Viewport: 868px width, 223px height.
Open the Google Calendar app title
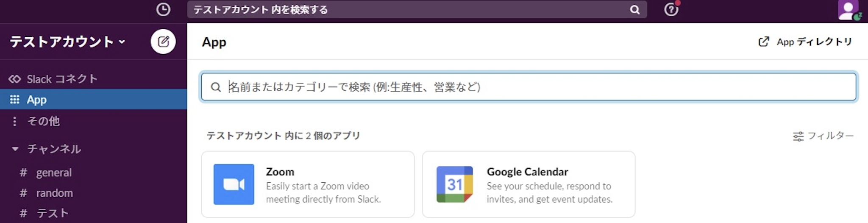pyautogui.click(x=527, y=172)
